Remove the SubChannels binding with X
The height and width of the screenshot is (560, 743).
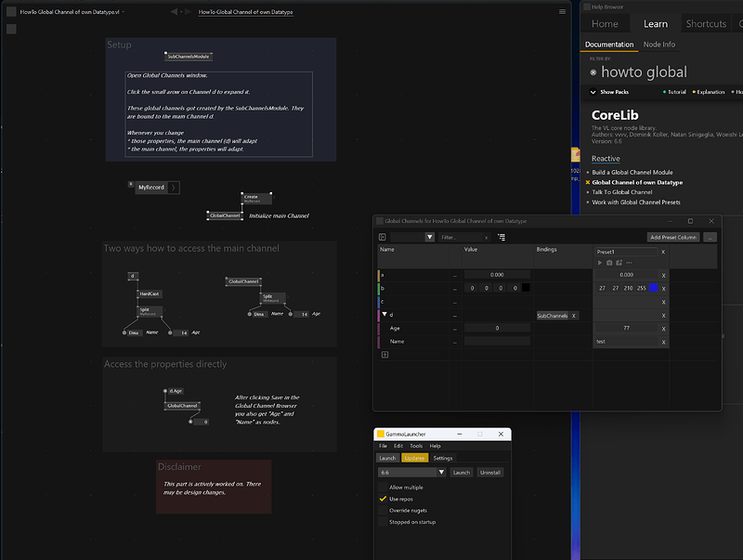point(573,316)
